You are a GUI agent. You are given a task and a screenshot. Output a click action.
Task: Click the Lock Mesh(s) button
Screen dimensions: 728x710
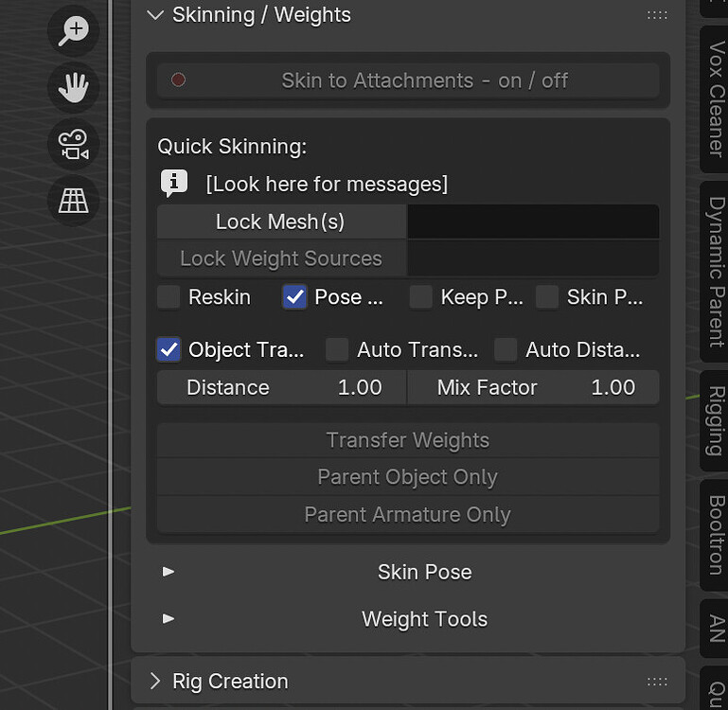click(282, 222)
